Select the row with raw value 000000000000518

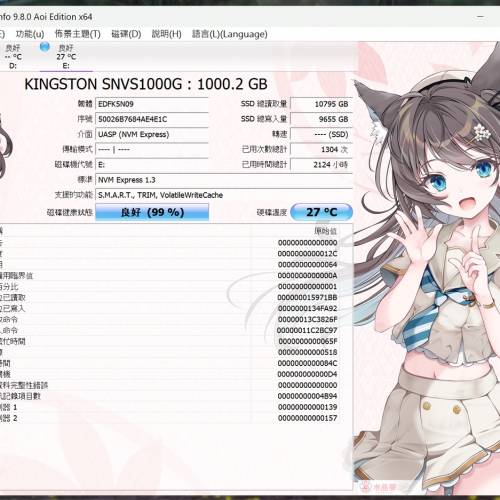[176, 352]
